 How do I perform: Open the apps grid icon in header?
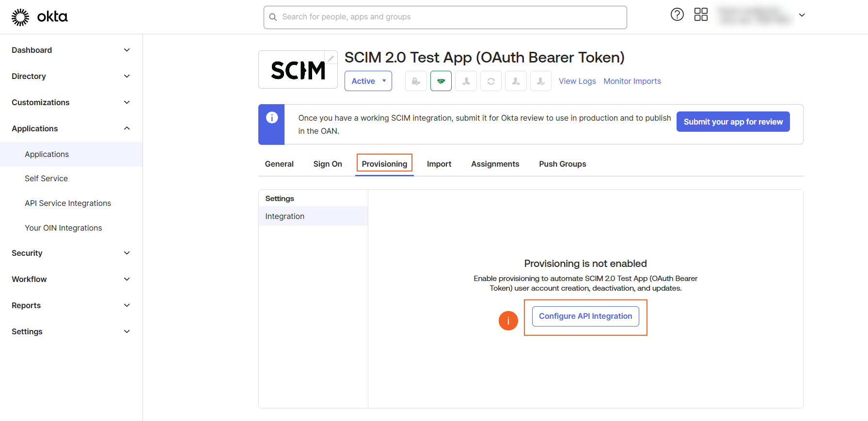pyautogui.click(x=701, y=15)
